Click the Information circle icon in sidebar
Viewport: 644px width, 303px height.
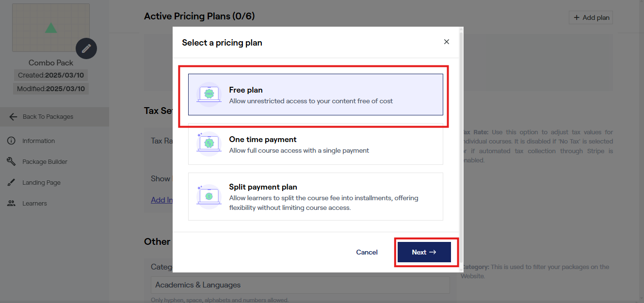[11, 141]
